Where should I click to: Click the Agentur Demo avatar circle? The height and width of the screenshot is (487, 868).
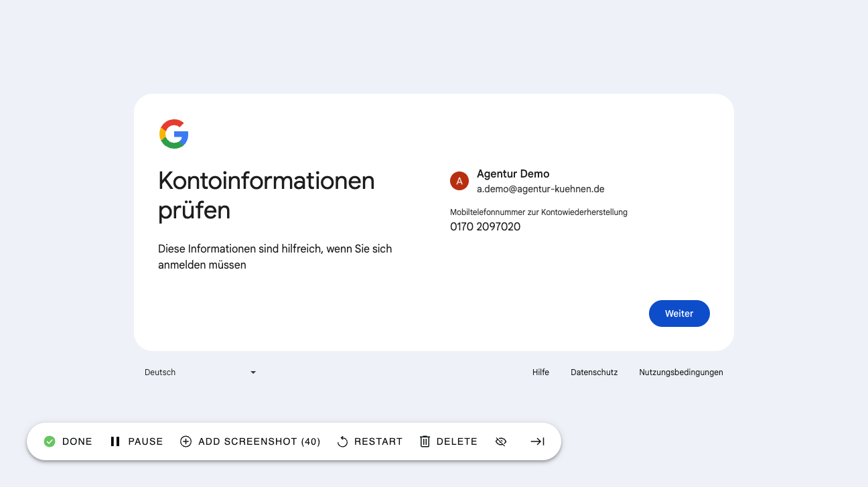coord(459,181)
